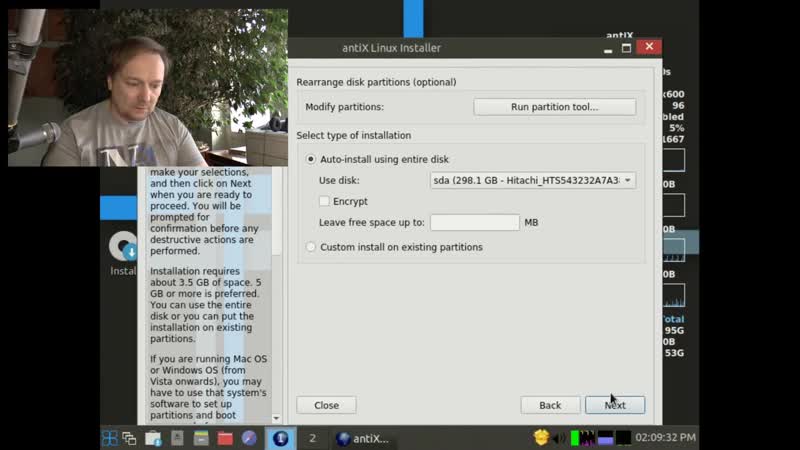Open the application menu in the taskbar
This screenshot has width=800, height=450.
[109, 438]
